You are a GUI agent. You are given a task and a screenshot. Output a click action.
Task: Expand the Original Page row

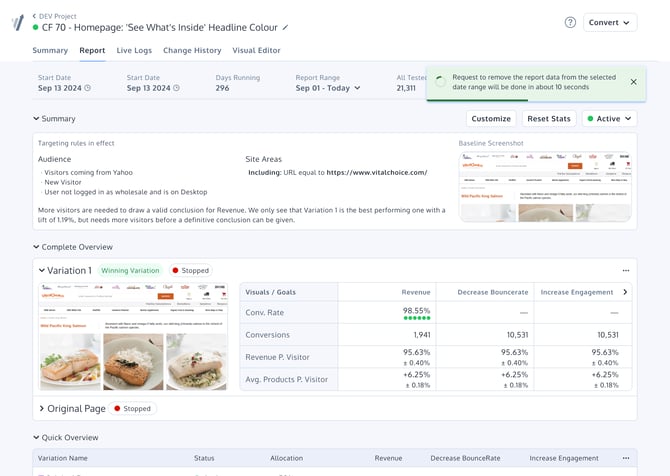(x=41, y=408)
